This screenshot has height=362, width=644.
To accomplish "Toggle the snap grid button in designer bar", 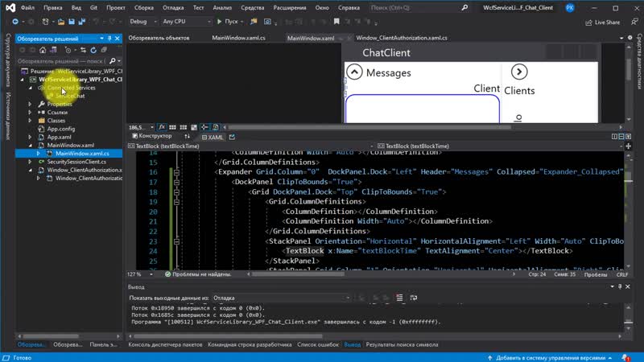I will (172, 127).
